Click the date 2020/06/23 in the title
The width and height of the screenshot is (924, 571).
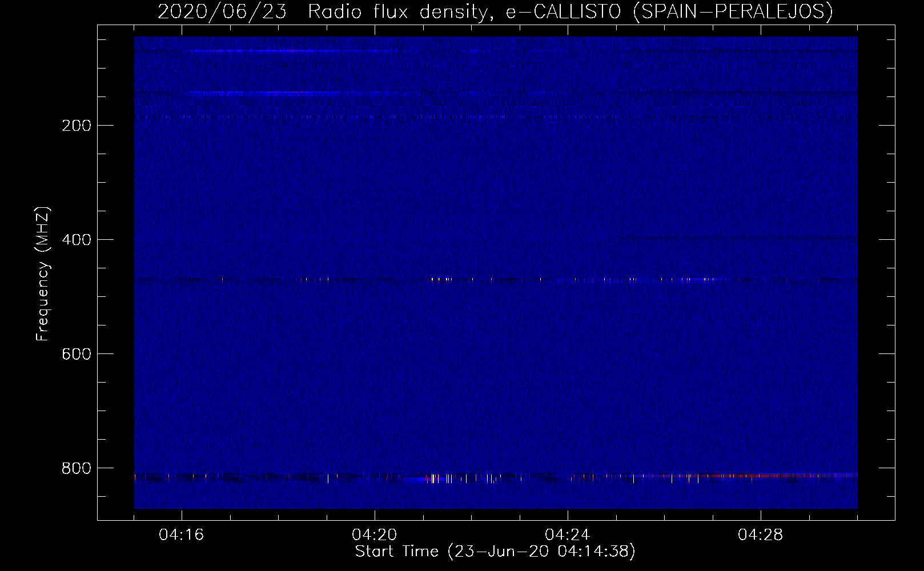point(222,11)
